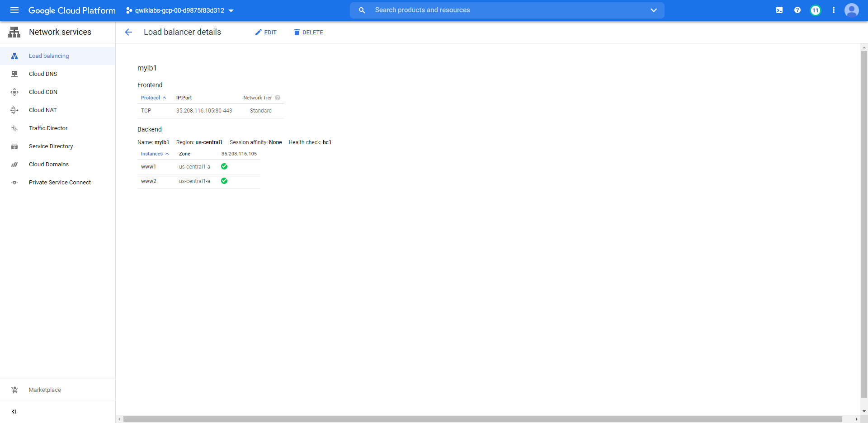Click the Cloud CDN sidebar icon
The image size is (868, 423).
coord(14,92)
